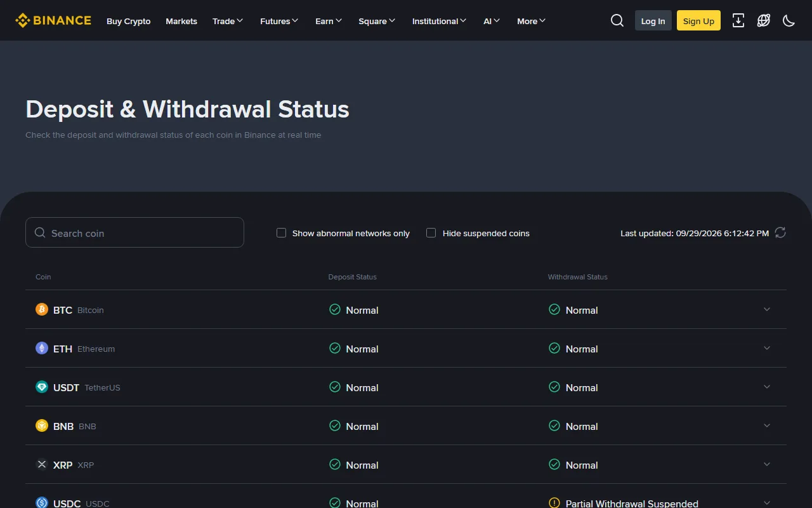Viewport: 812px width, 508px height.
Task: Click the USDT TetherUS name text
Action: pyautogui.click(x=87, y=387)
